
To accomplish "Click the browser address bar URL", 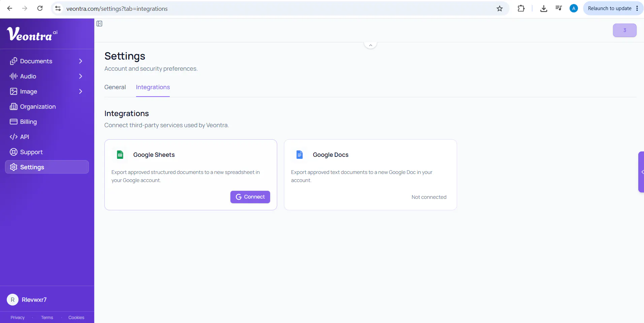I will pos(117,9).
